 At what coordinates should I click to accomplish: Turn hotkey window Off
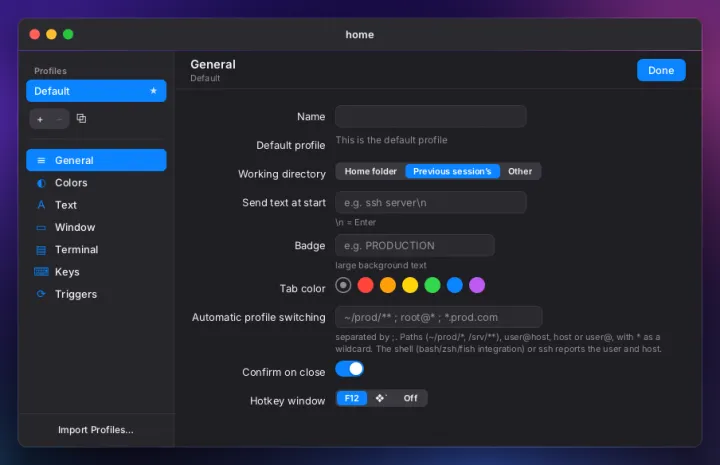pyautogui.click(x=411, y=398)
